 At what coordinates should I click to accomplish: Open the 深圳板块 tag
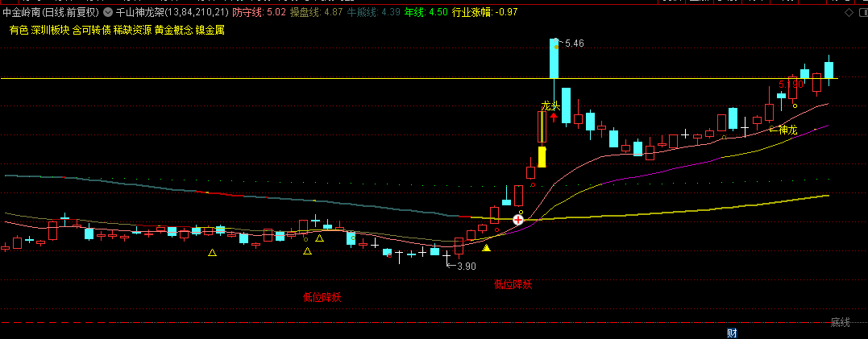(51, 31)
